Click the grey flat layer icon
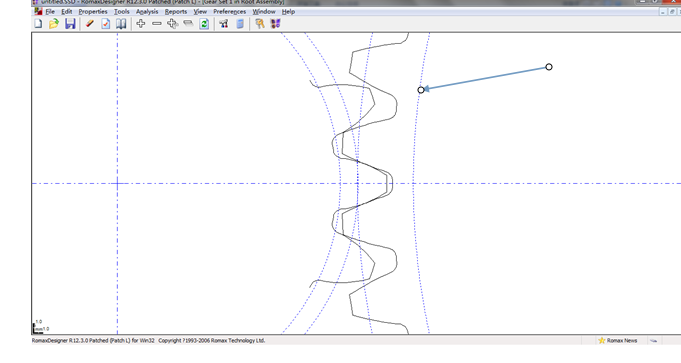 coord(188,24)
